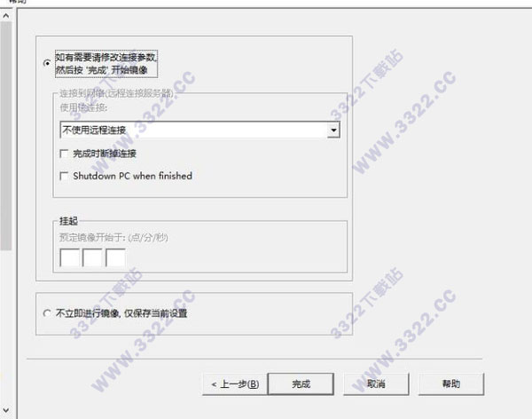Click the left scrollbar up arrow
Screen dimensions: 532x419
coord(6,16)
